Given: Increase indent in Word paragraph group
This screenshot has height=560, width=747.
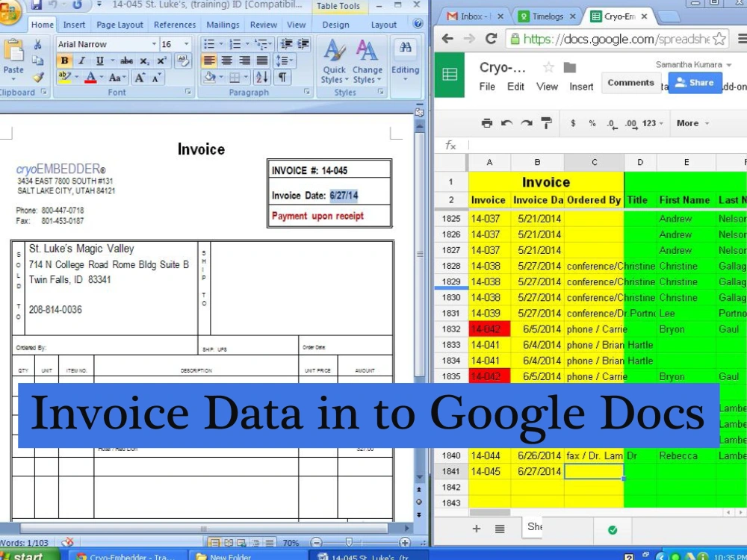Looking at the screenshot, I should [303, 44].
